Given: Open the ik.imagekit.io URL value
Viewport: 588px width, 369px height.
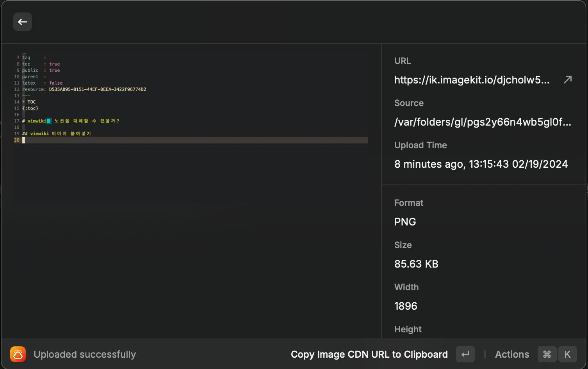Looking at the screenshot, I should 472,80.
